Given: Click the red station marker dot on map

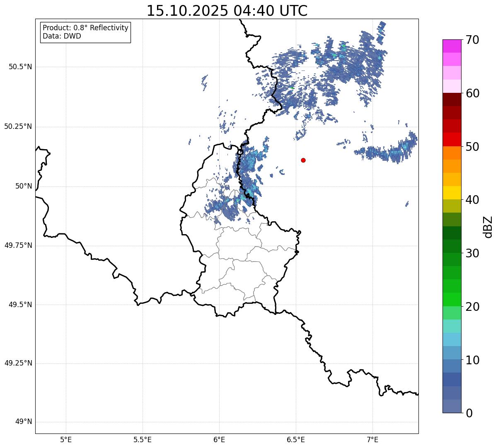Looking at the screenshot, I should click(x=303, y=160).
